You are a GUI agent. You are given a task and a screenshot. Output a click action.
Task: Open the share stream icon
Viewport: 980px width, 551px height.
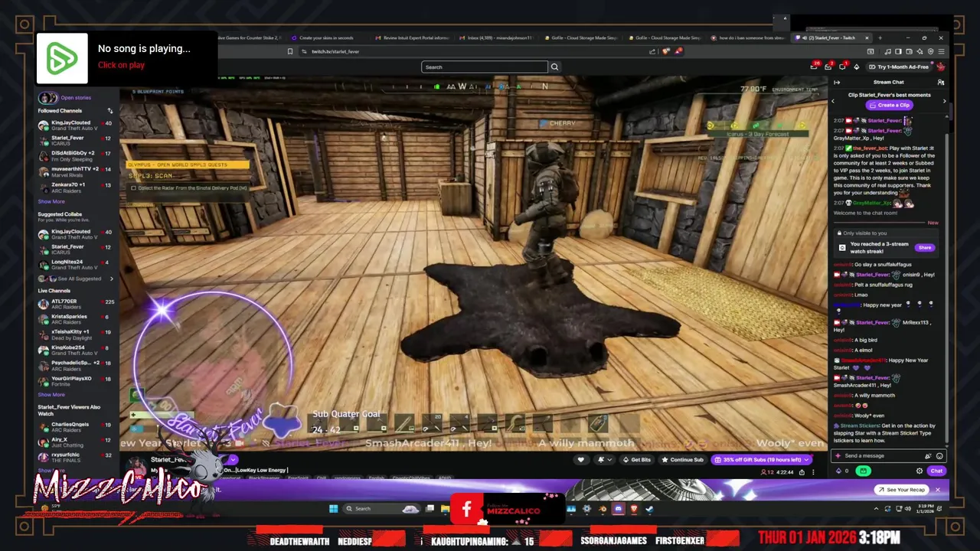tap(802, 472)
